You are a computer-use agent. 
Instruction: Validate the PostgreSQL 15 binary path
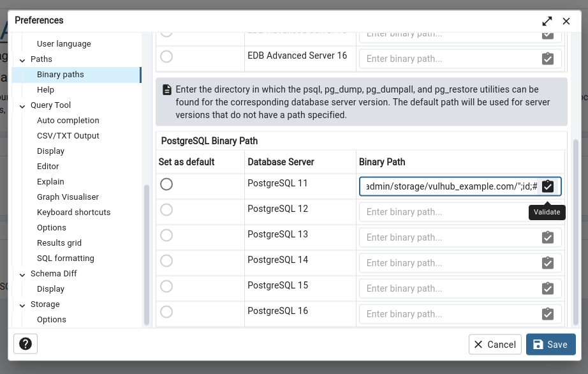point(547,288)
